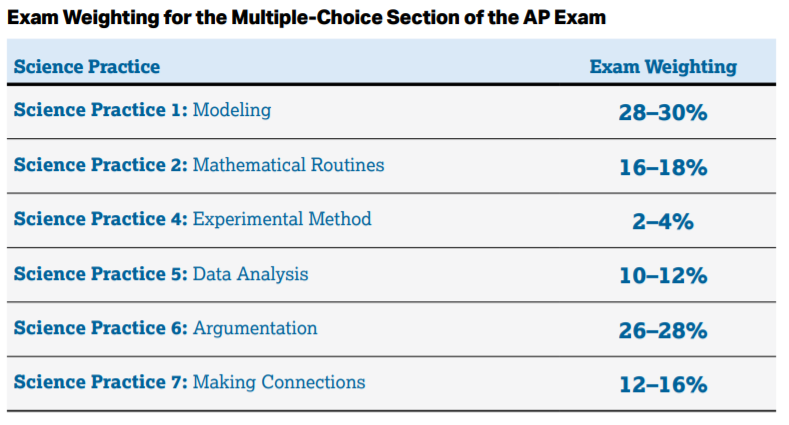Screen dimensions: 789x425
Task: Select Science Practice 6: Argumentation
Action: pyautogui.click(x=165, y=328)
